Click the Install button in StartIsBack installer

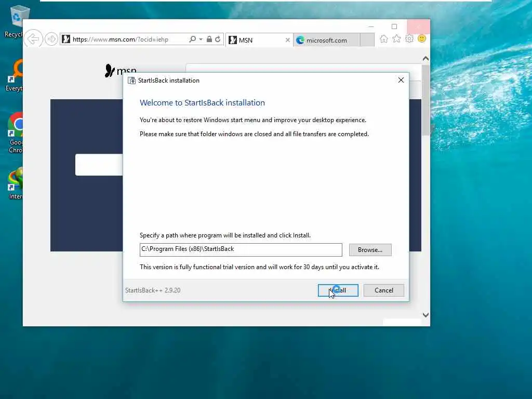tap(338, 290)
